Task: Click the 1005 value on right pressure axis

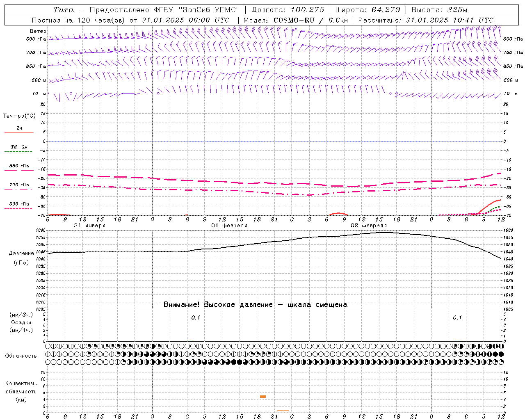Action: 508,309
